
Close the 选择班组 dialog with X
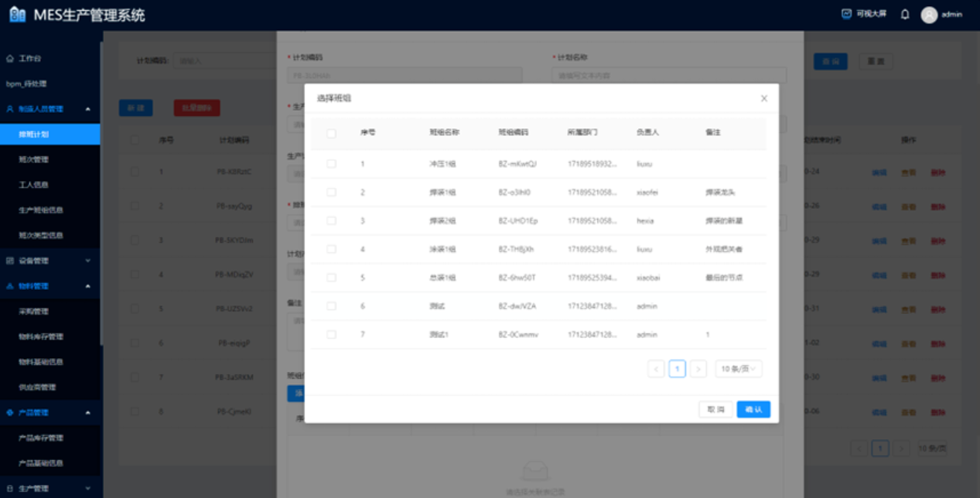pyautogui.click(x=764, y=98)
